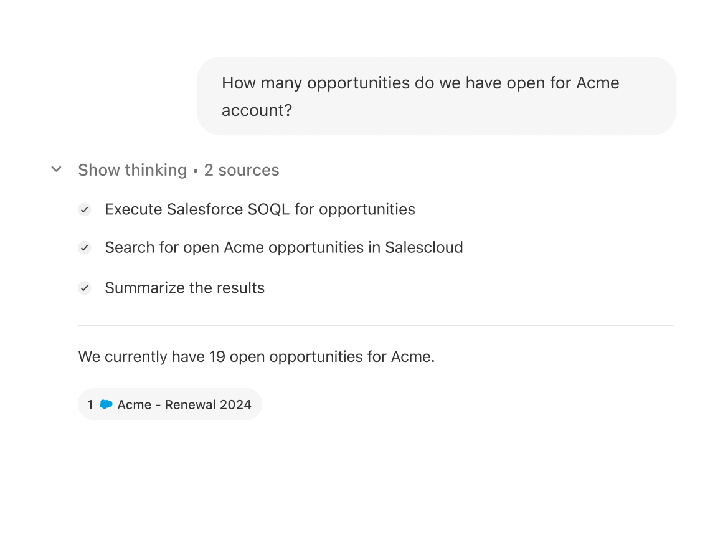Click the user question message bubble
The height and width of the screenshot is (560, 728).
point(436,96)
